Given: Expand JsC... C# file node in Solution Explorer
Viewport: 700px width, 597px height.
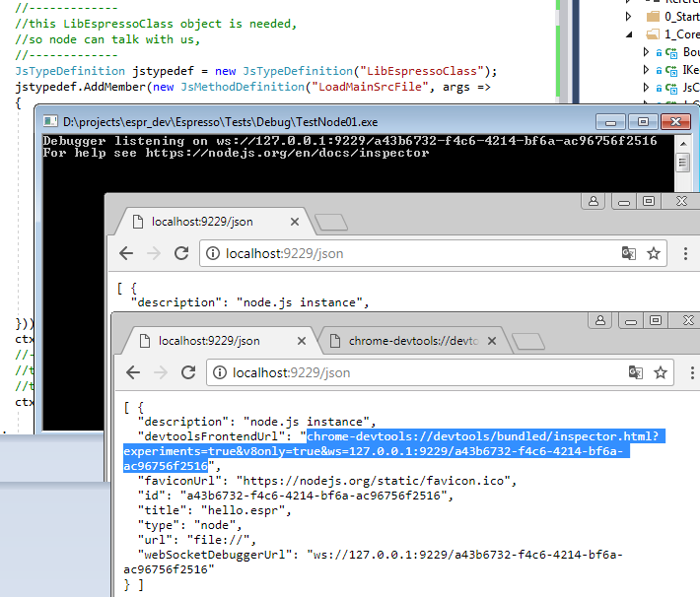Looking at the screenshot, I should [x=646, y=88].
